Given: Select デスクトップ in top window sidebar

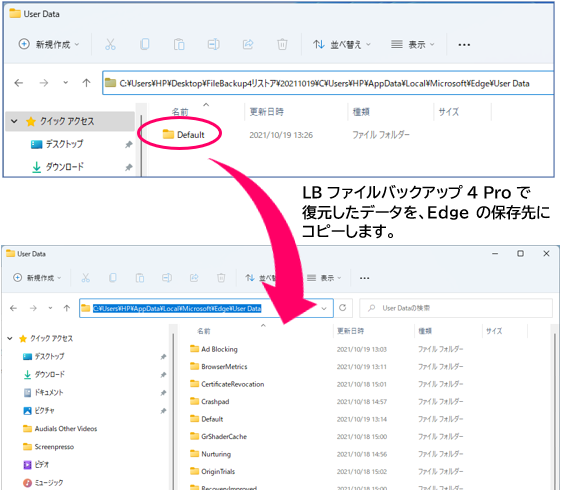Looking at the screenshot, I should click(x=65, y=144).
